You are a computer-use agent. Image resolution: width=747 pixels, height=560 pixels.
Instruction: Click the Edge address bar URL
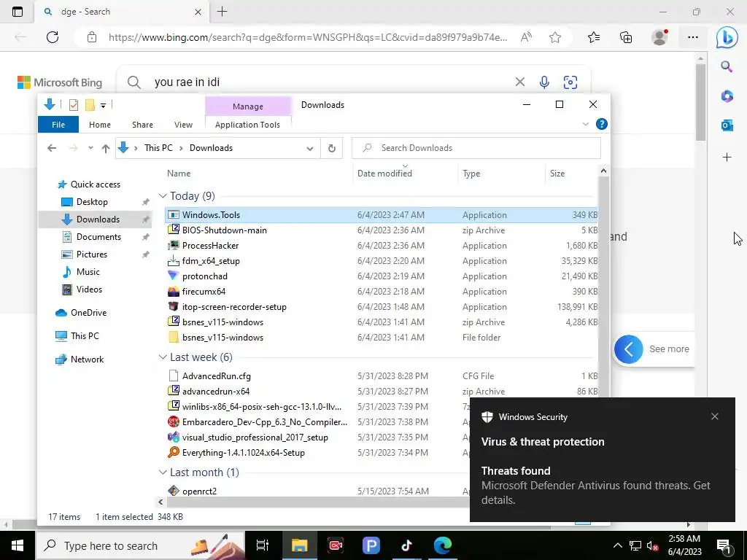pos(308,37)
